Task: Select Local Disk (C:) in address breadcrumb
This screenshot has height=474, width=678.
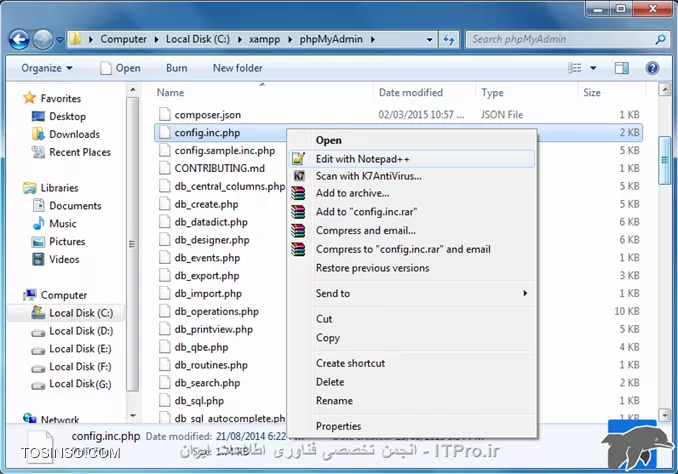Action: [198, 39]
